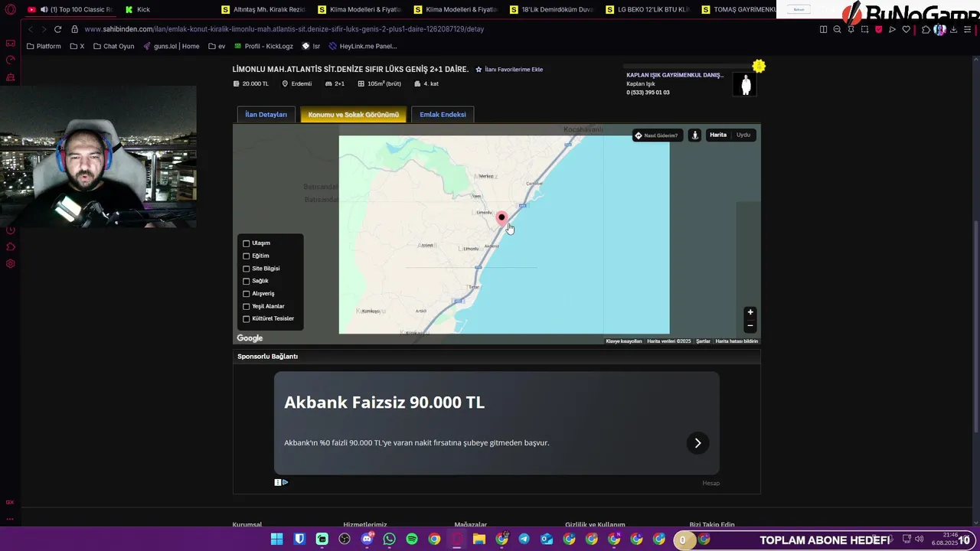Click the pin icon in the address bar
This screenshot has width=980, height=551.
coord(851,29)
